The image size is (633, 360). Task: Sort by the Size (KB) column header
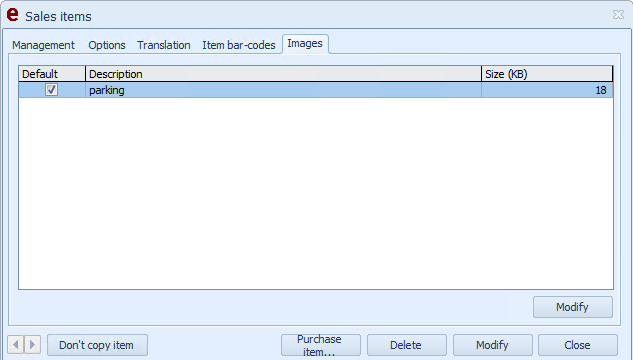pos(547,74)
